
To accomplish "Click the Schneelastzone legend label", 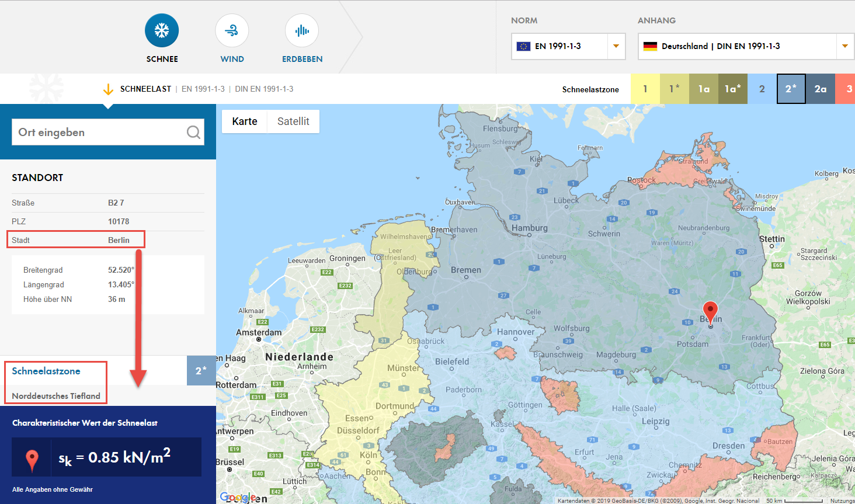I will pyautogui.click(x=590, y=89).
